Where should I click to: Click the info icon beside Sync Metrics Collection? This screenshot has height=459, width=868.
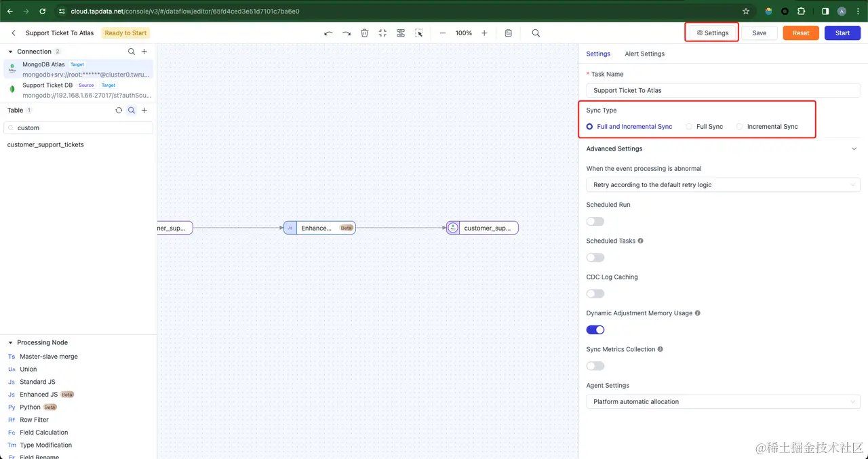(x=660, y=349)
